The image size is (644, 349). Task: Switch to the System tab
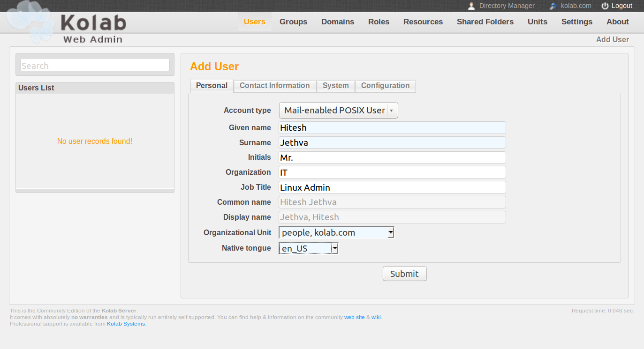coord(336,86)
